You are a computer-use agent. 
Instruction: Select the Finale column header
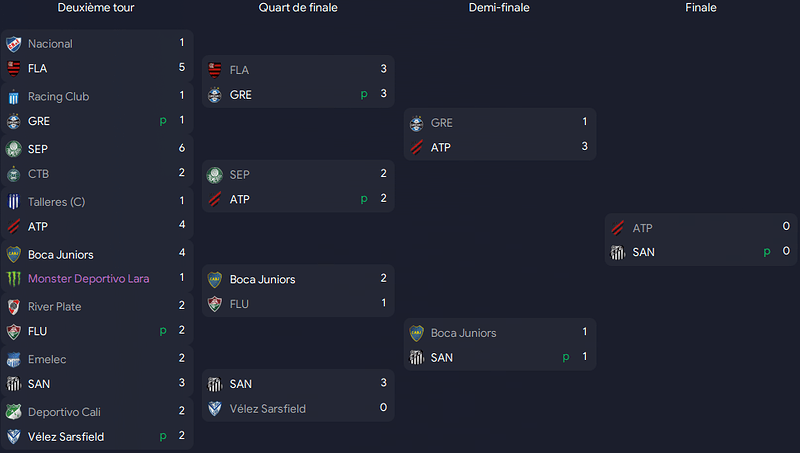point(701,8)
